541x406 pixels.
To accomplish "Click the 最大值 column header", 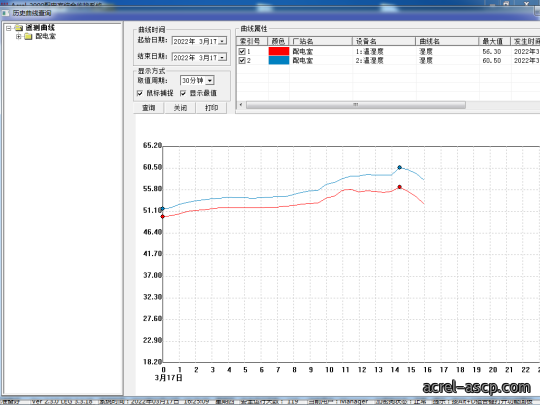I will point(495,41).
